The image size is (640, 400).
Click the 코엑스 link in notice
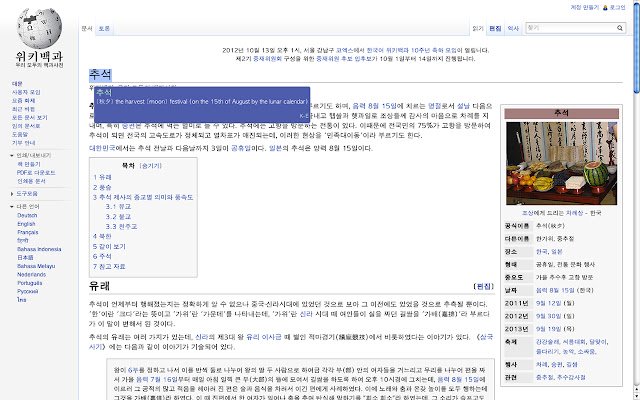pyautogui.click(x=346, y=50)
